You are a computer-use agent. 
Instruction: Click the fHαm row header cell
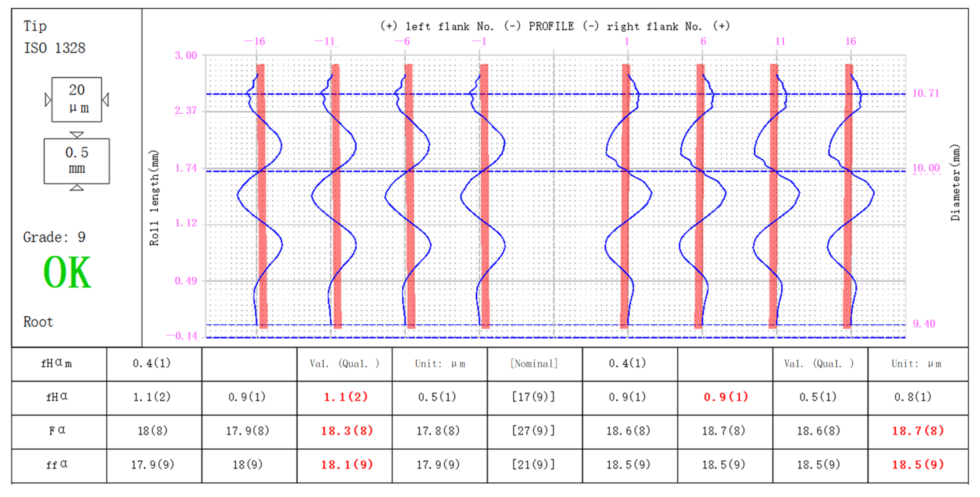point(57,364)
